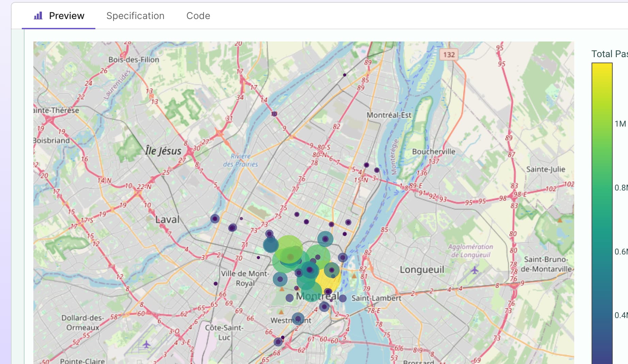Viewport: 628px width, 364px height.
Task: Click the Boucherville map label
Action: tap(434, 151)
